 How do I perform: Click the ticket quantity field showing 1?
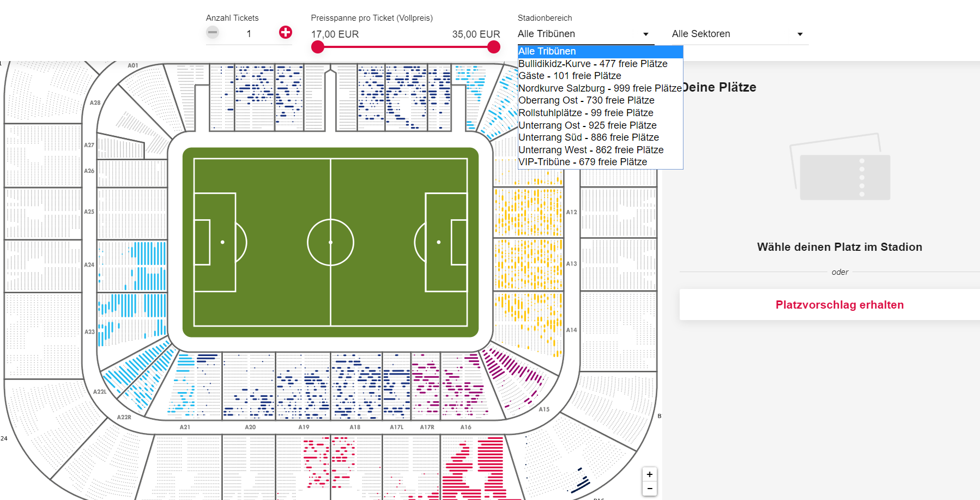pos(249,34)
